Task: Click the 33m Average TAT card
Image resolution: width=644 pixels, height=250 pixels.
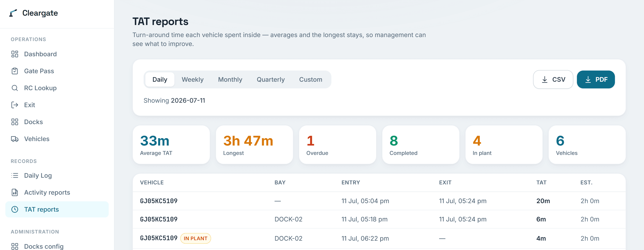Action: [171, 145]
